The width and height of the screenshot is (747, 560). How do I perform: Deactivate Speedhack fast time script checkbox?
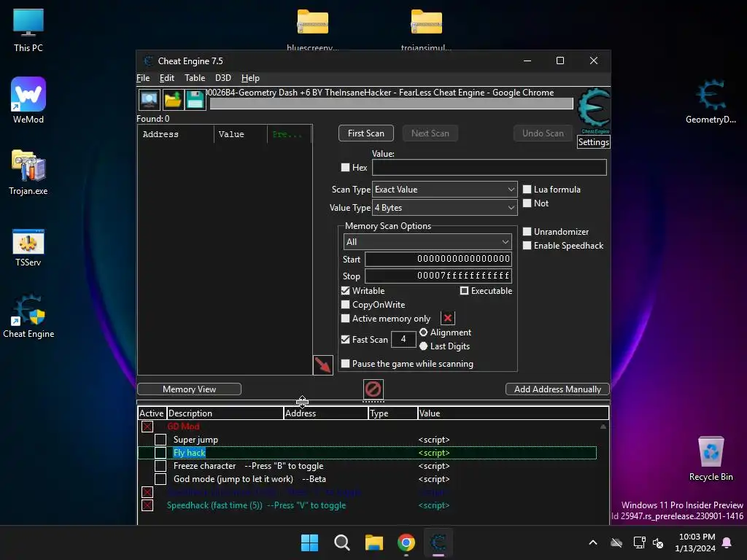tap(147, 505)
